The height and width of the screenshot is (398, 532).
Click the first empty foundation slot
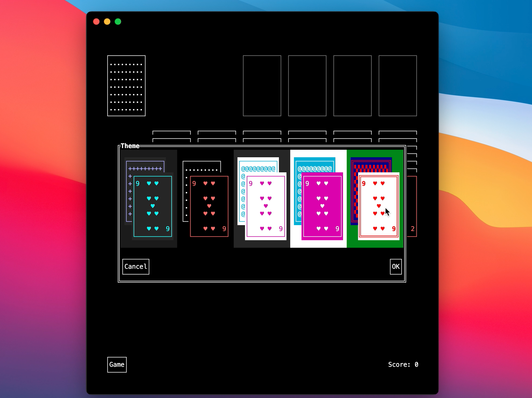pos(262,86)
